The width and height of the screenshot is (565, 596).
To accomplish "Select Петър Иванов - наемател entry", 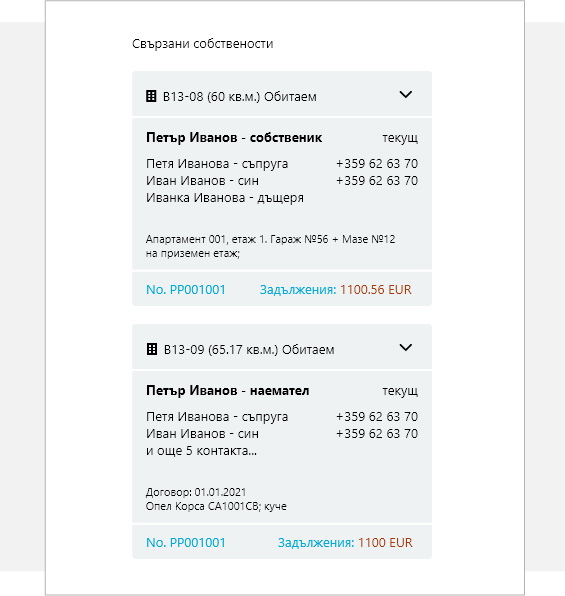I will click(228, 390).
